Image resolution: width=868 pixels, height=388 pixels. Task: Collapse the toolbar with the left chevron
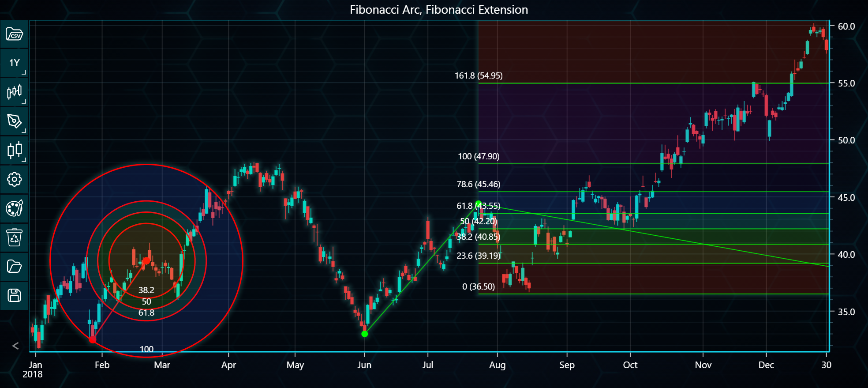pos(15,346)
